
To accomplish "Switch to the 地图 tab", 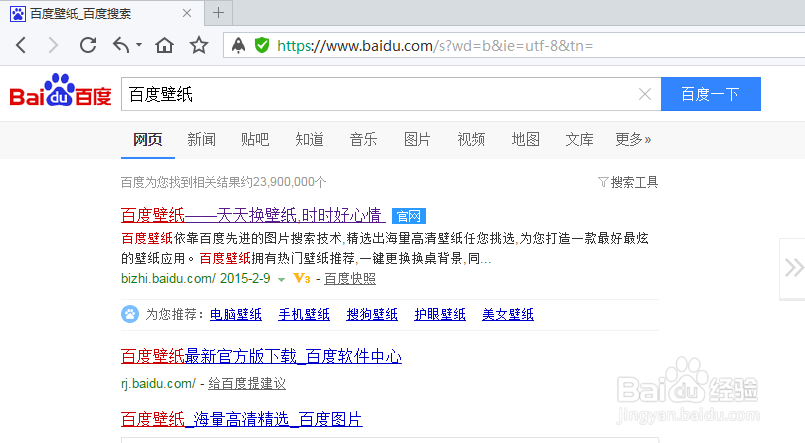I will (x=525, y=139).
